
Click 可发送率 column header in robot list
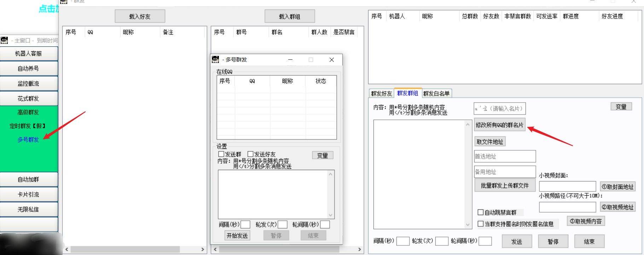[547, 16]
